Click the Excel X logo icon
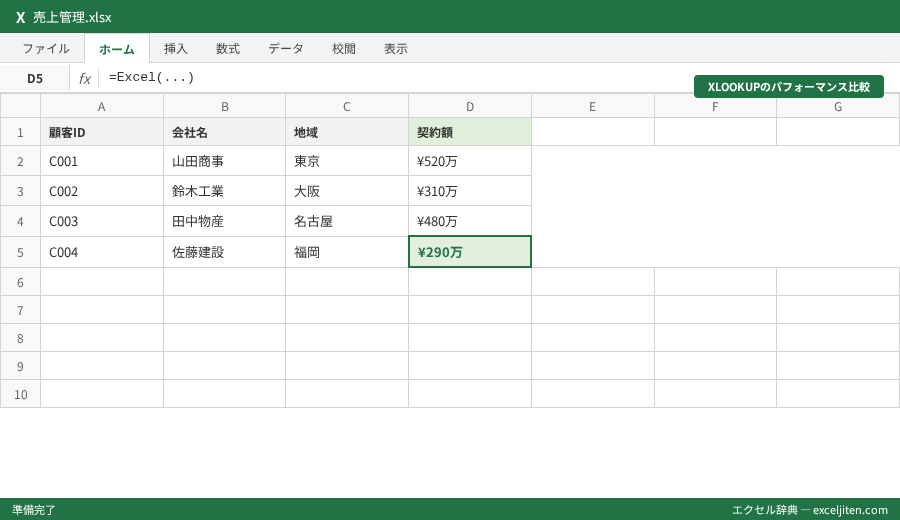 click(21, 17)
